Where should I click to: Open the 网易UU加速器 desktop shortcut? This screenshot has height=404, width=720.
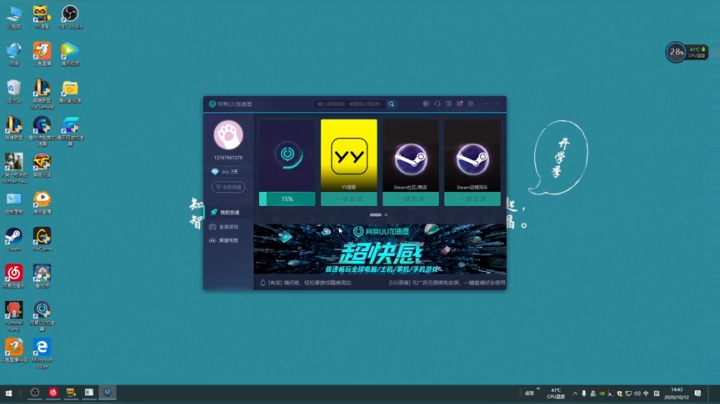click(x=42, y=316)
